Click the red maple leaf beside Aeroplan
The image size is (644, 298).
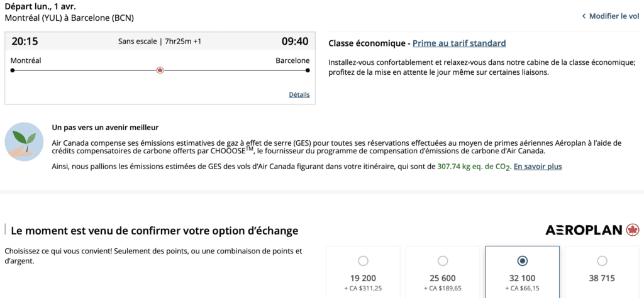[633, 230]
